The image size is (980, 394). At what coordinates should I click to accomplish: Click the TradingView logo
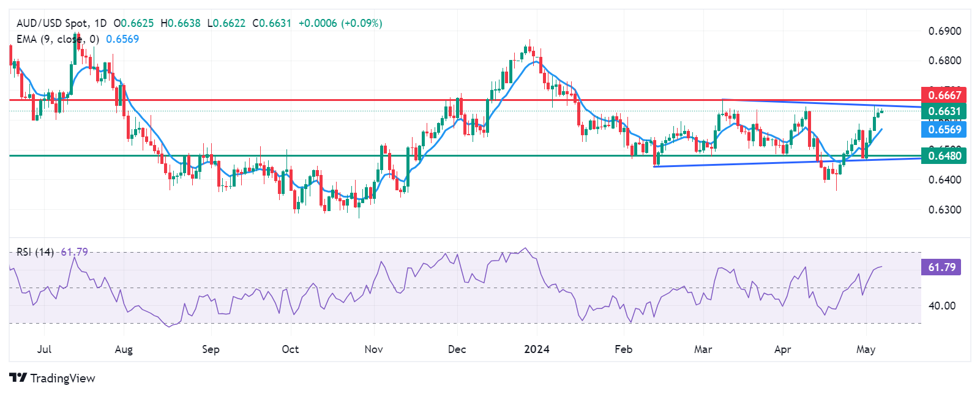[x=52, y=378]
